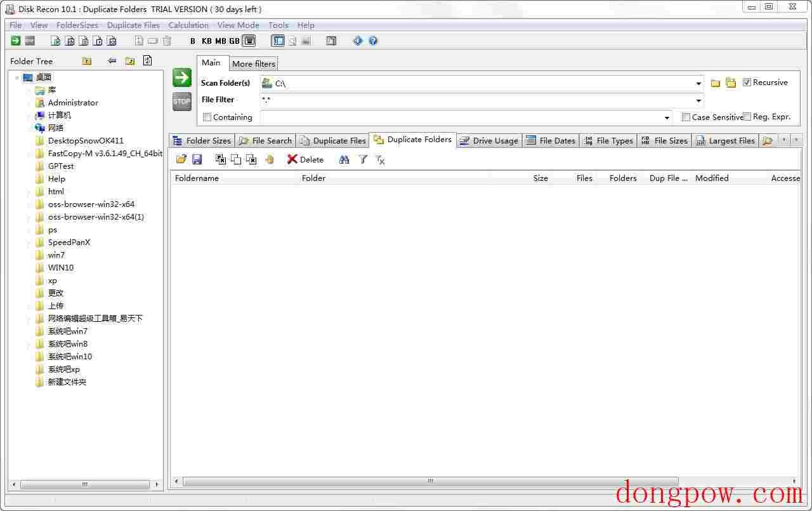The width and height of the screenshot is (812, 511).
Task: Click the small green start icon in top toolbar
Action: point(16,41)
